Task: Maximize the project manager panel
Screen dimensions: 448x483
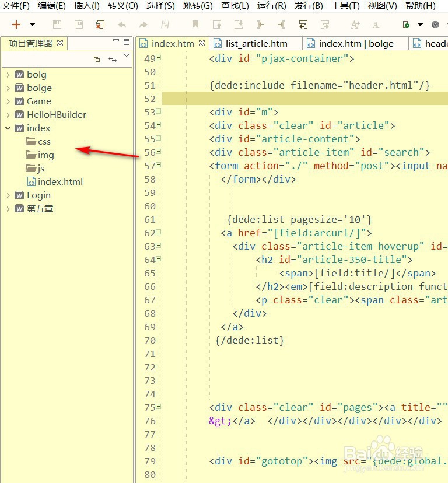Action: (127, 42)
